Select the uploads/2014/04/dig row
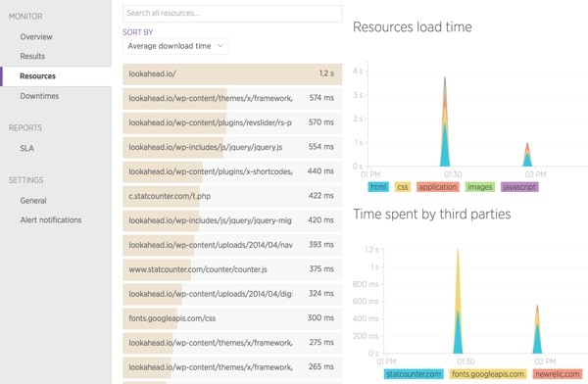This screenshot has height=384, width=588. coord(232,294)
